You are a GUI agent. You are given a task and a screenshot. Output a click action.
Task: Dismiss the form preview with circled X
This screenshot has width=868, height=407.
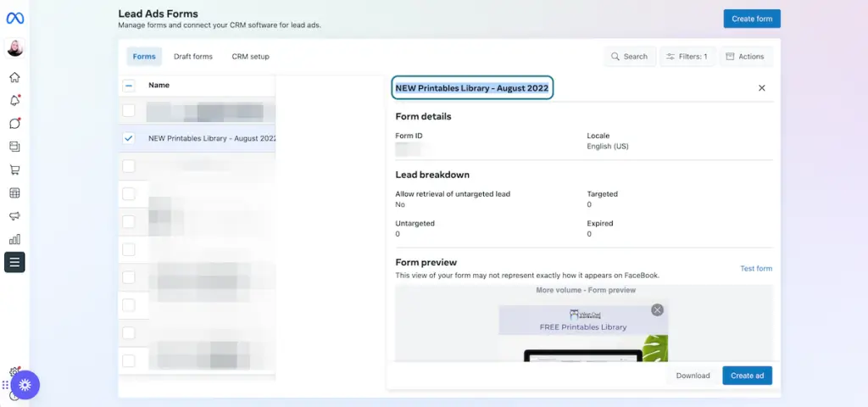pos(657,310)
